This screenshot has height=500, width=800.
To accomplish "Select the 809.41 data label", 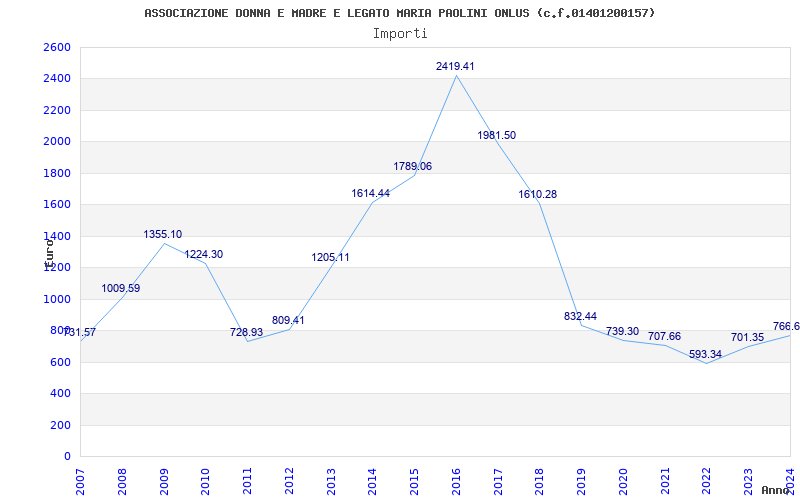I will [288, 320].
